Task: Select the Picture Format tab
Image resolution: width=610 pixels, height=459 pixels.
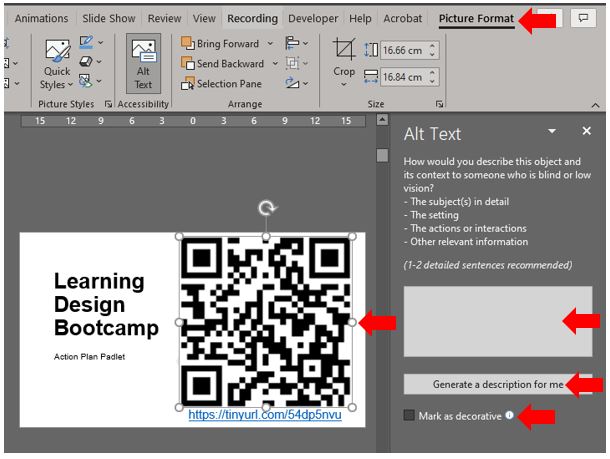Action: pos(476,19)
